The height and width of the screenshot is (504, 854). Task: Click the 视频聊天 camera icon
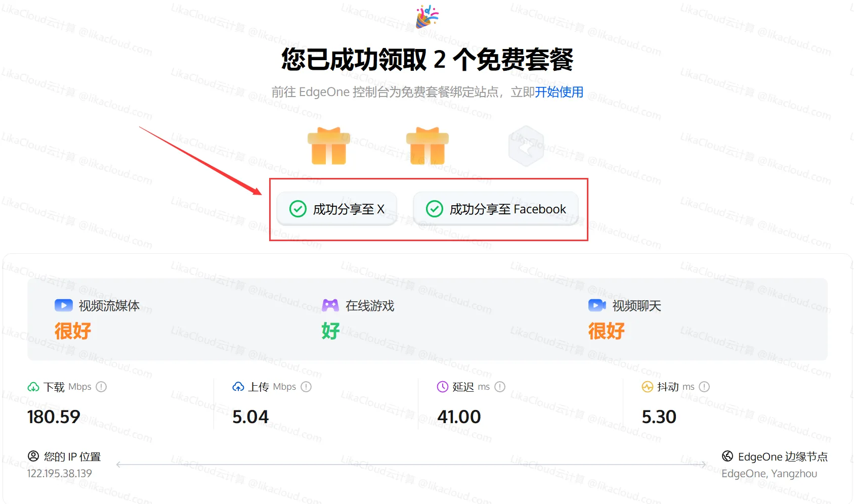click(x=597, y=305)
